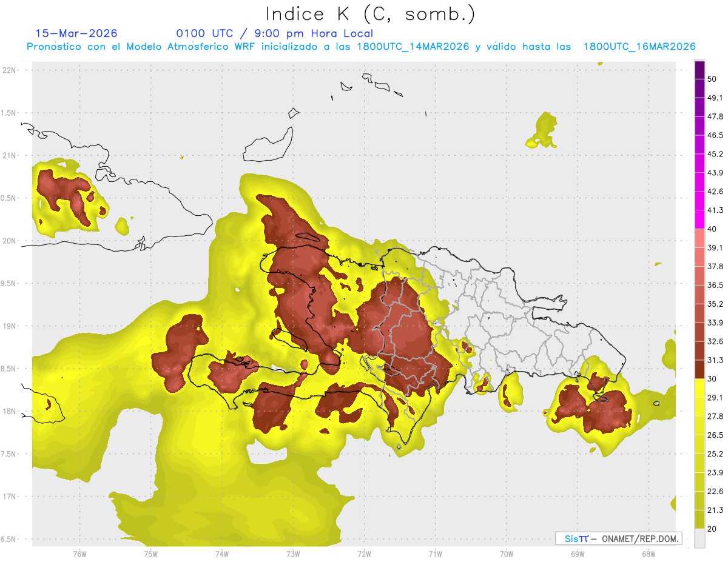Click the 22N latitude axis label
Screen dimensions: 728x562
point(10,70)
